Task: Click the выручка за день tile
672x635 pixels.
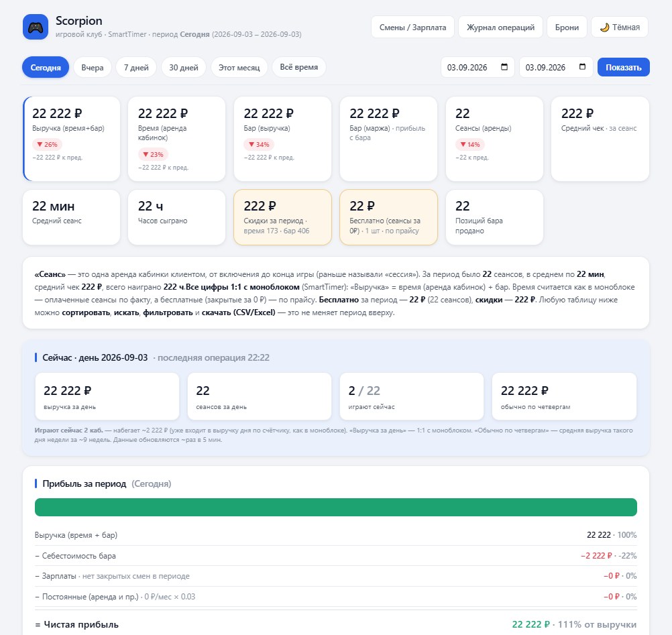Action: point(107,396)
